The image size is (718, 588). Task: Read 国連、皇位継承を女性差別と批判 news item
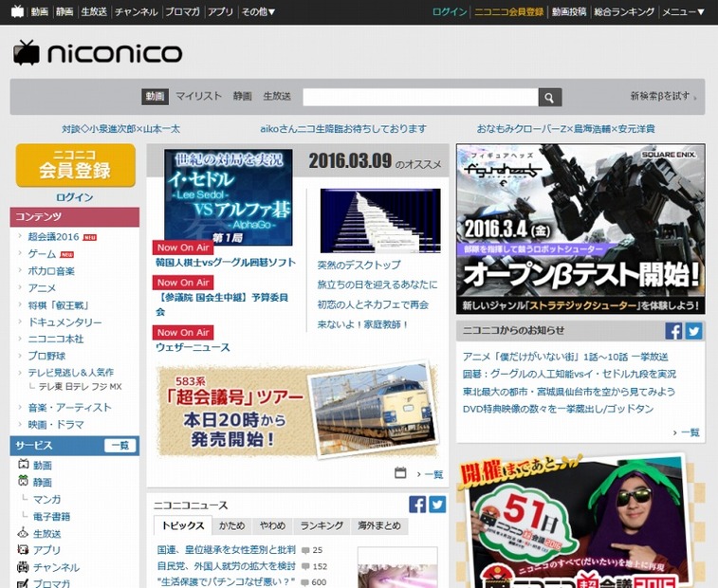pyautogui.click(x=226, y=549)
